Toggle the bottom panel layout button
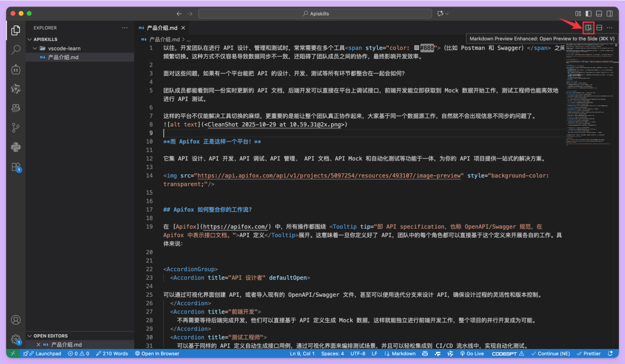This screenshot has width=625, height=364. pyautogui.click(x=599, y=14)
